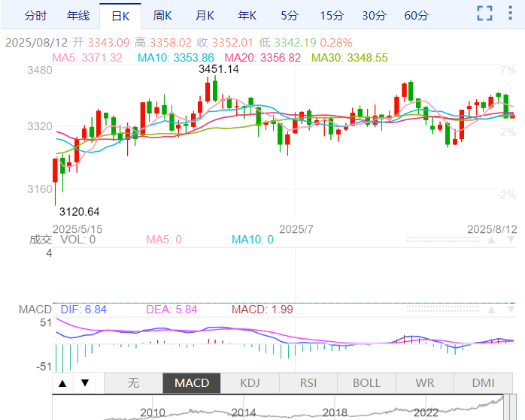
Task: Switch to 5分 minute chart
Action: pyautogui.click(x=289, y=16)
